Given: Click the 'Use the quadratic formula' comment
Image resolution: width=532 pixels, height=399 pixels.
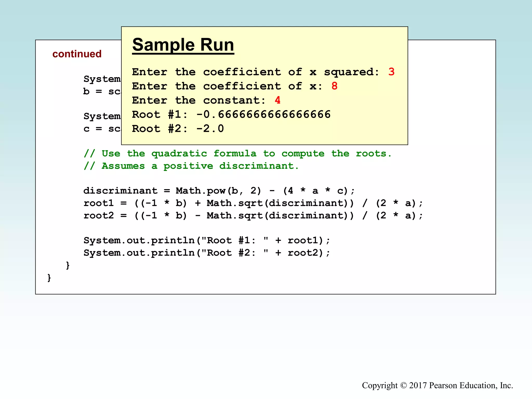Looking at the screenshot, I should coord(237,154).
